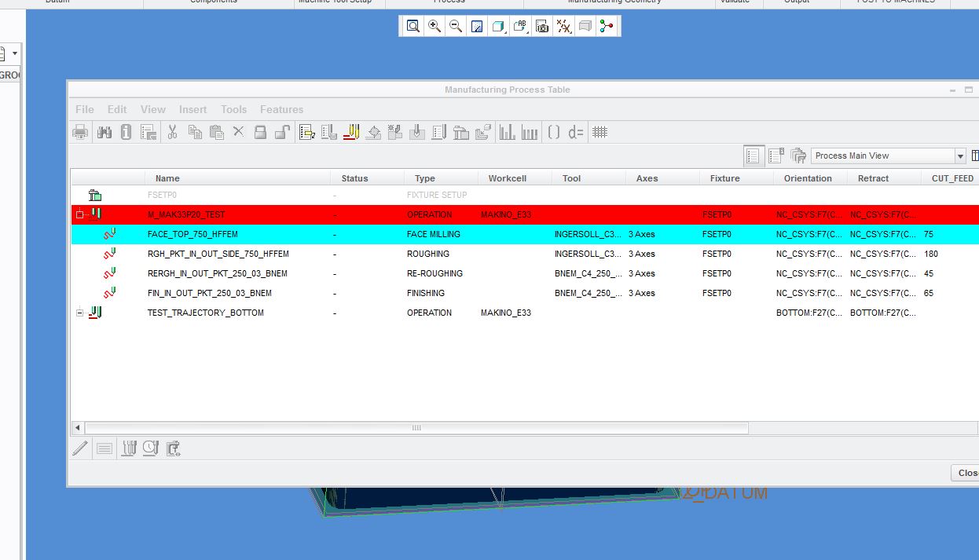Viewport: 979px width, 560px height.
Task: Click the pencil edit icon below the table
Action: 81,448
